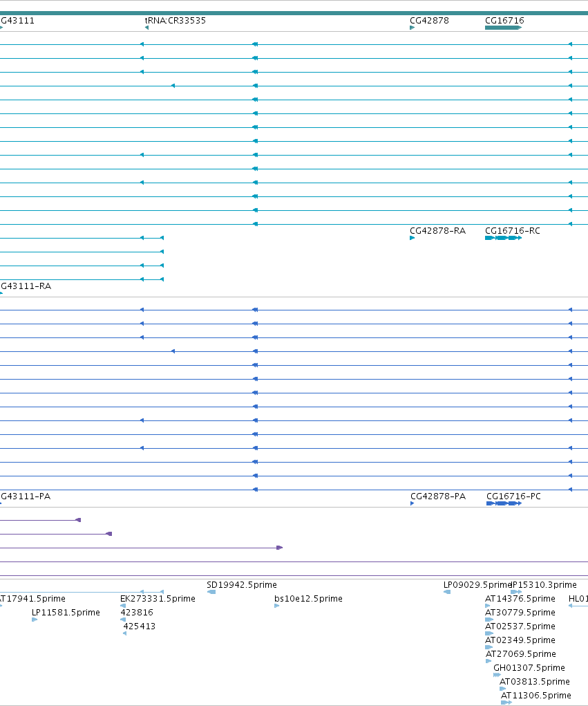Click the purple right-pointing arrow feature end
Screen dimensions: 588x706
click(279, 548)
